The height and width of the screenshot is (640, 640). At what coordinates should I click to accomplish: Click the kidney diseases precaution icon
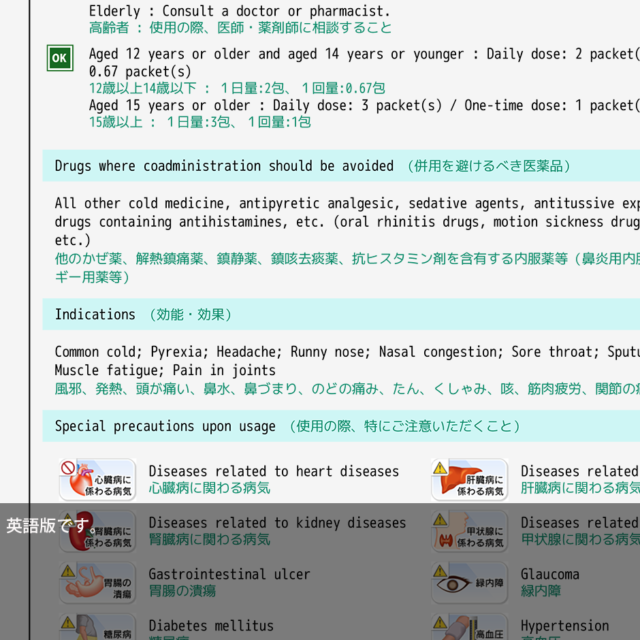coord(97,531)
